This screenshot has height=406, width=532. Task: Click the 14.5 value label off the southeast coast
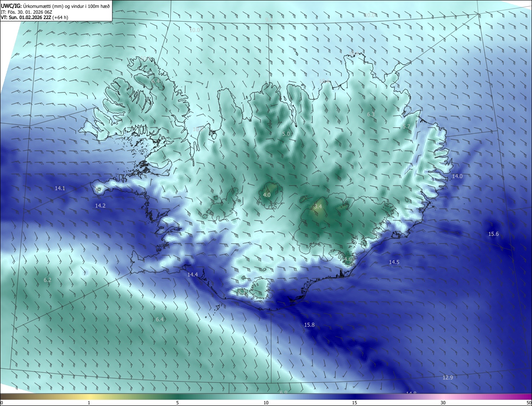point(394,262)
